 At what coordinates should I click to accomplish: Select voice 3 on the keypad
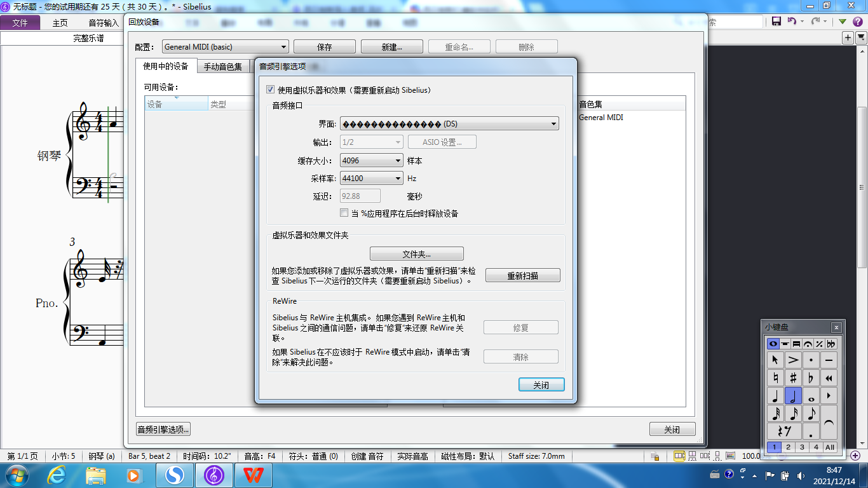point(802,447)
